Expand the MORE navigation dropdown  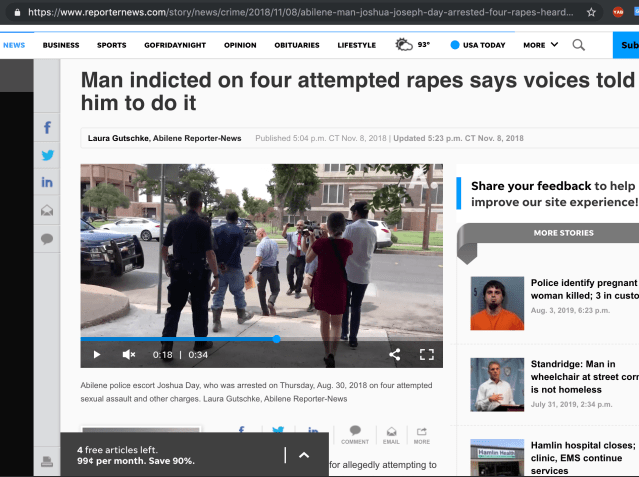click(x=540, y=45)
